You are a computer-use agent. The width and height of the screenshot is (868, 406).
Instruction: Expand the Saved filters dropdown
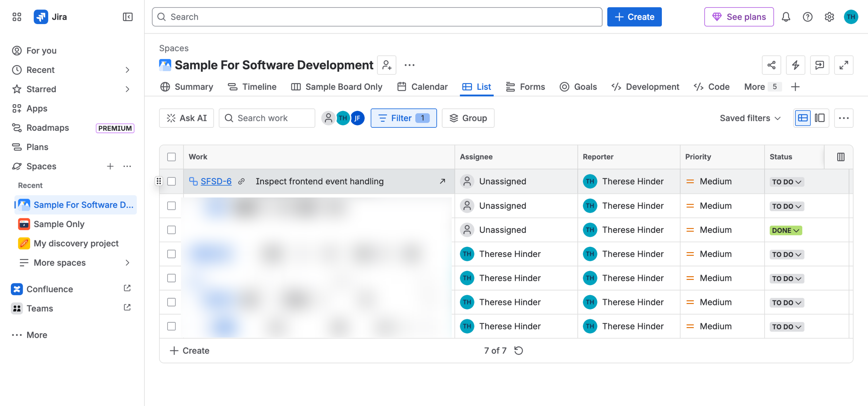tap(750, 118)
